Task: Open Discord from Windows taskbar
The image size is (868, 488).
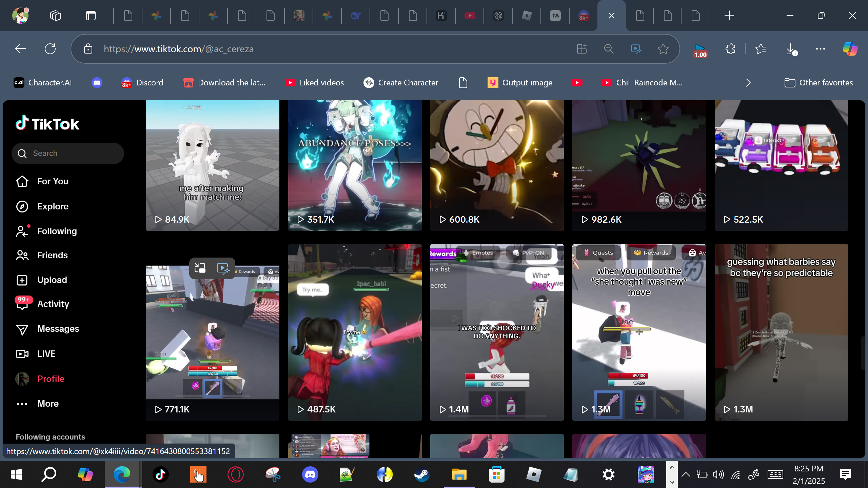Action: click(310, 474)
